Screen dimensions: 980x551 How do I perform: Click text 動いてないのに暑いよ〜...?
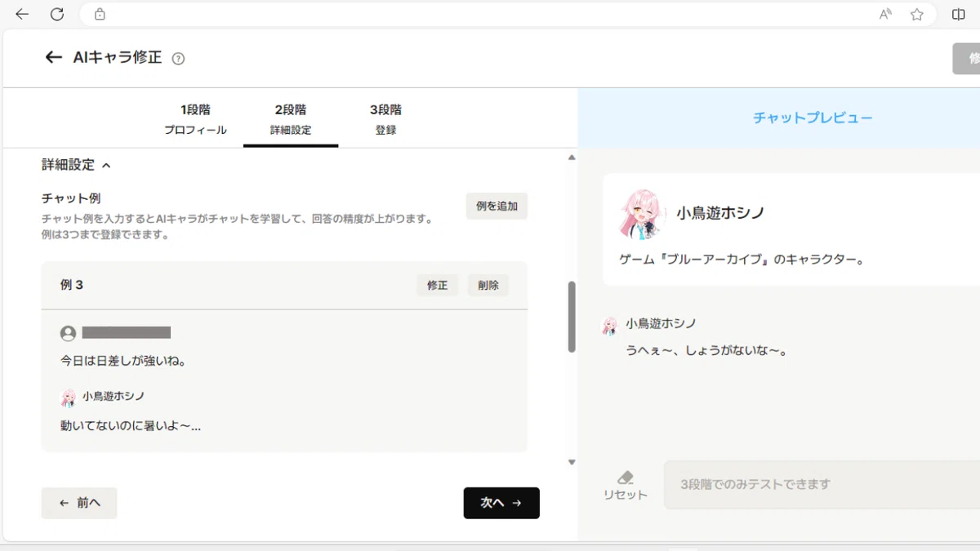pos(131,425)
